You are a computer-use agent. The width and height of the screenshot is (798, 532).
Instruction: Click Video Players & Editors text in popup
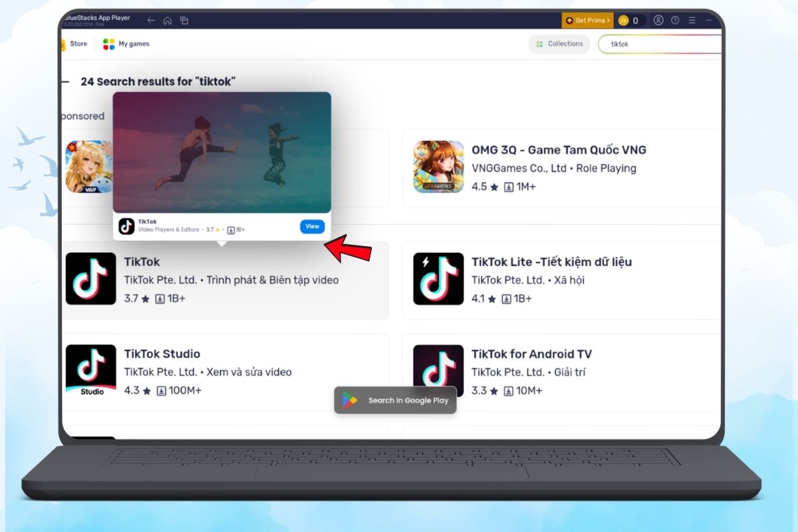click(168, 229)
